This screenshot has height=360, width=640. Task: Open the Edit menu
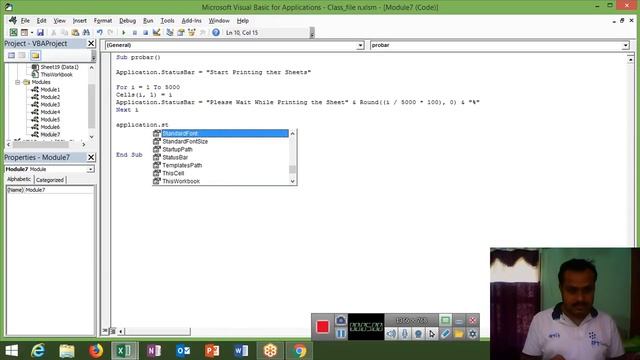click(42, 20)
